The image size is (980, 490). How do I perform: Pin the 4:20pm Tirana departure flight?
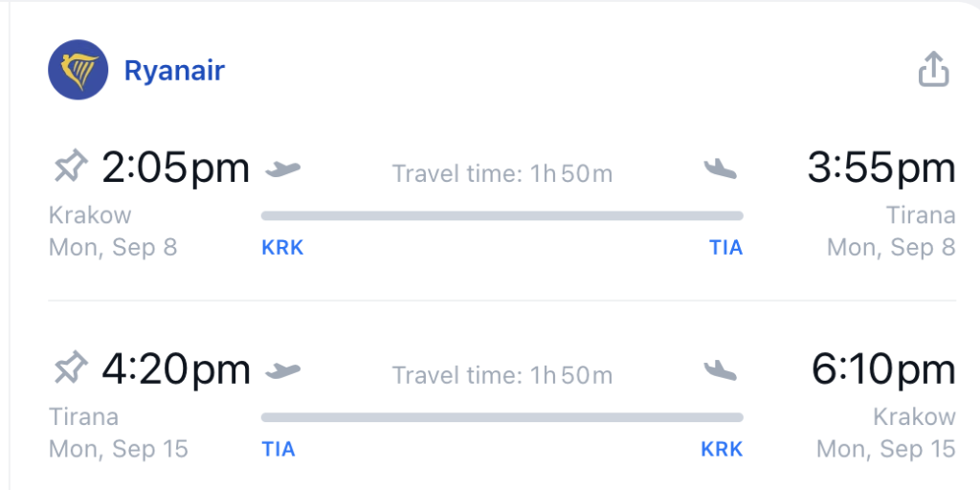71,368
